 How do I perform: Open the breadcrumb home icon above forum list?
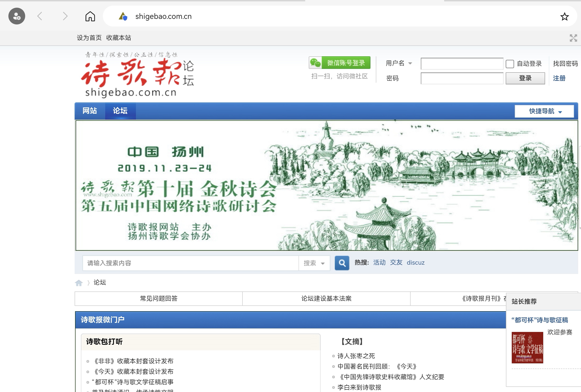pyautogui.click(x=79, y=282)
